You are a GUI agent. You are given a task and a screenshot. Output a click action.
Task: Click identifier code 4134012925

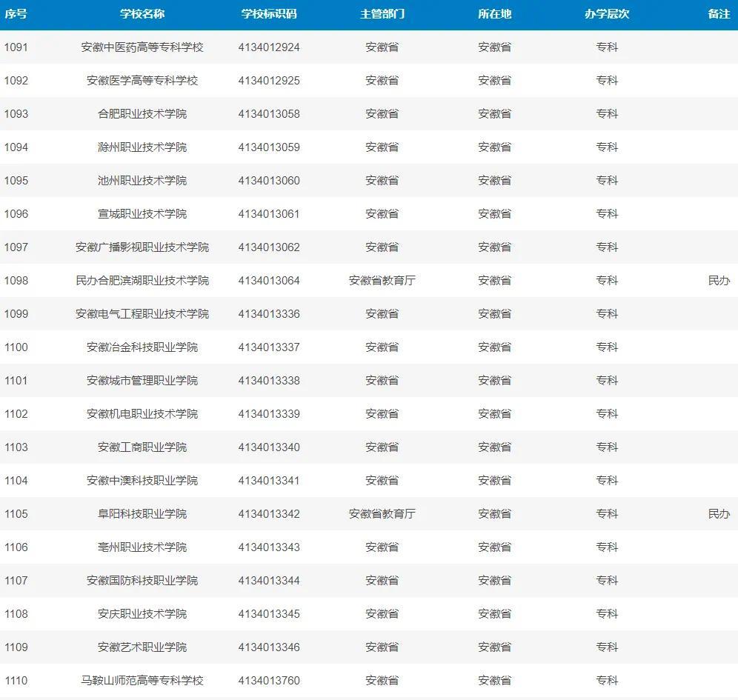click(269, 81)
